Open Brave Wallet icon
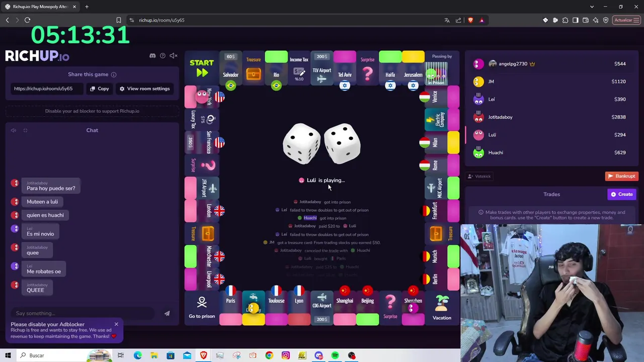 pos(586,20)
